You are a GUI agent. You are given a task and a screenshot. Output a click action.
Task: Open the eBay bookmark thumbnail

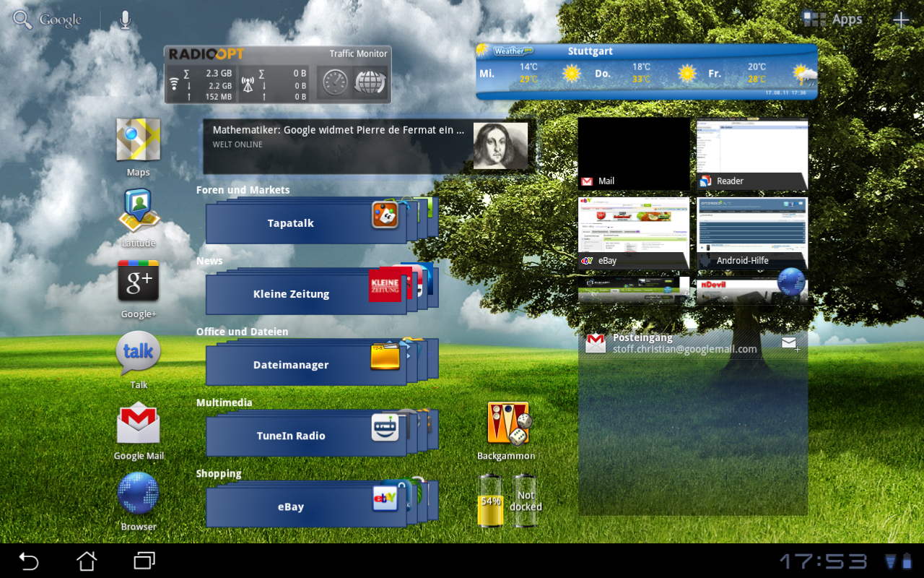634,233
